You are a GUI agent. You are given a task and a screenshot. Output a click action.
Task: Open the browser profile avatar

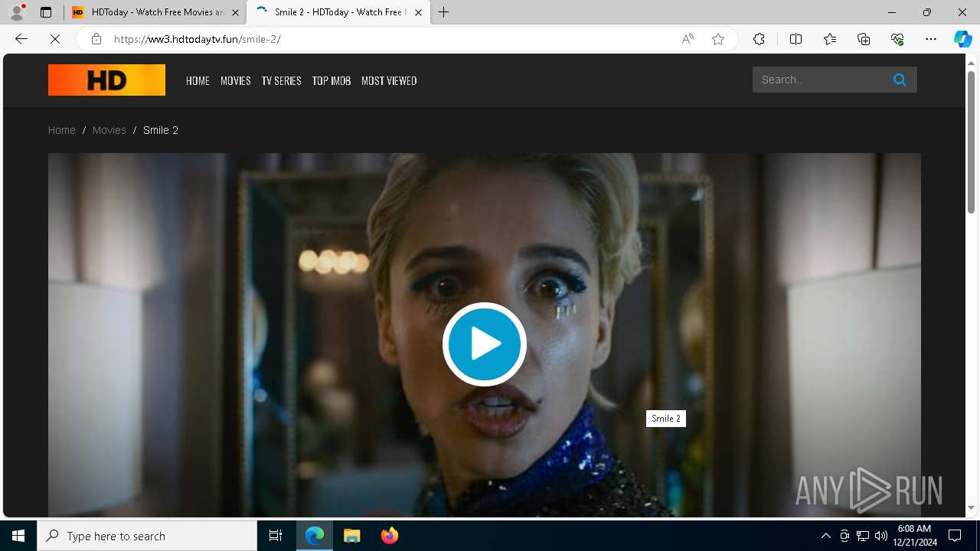[x=17, y=12]
